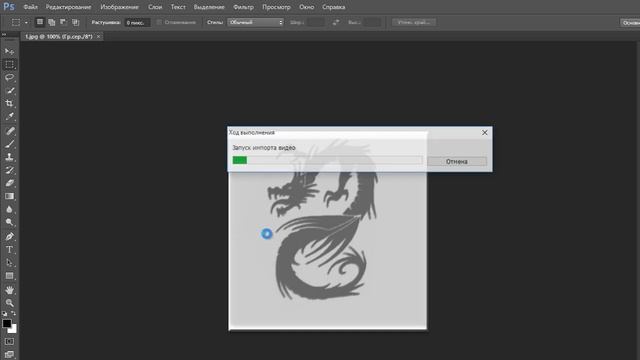Click the green import progress bar
Screen dimensions: 640x360
coord(240,160)
